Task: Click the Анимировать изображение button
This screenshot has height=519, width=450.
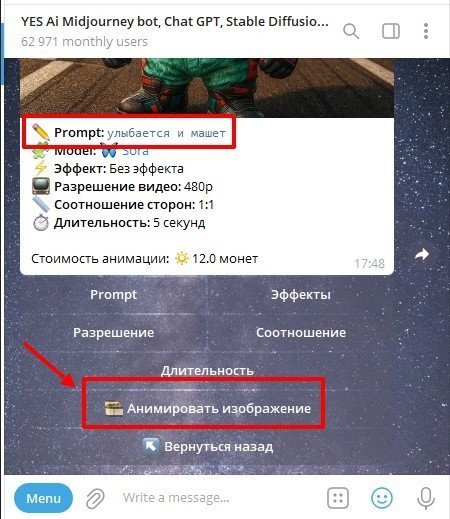Action: (x=207, y=408)
